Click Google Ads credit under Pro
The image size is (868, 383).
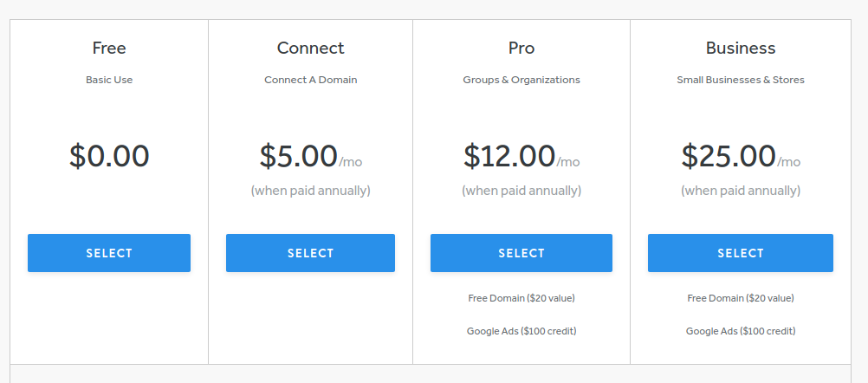[x=521, y=331]
